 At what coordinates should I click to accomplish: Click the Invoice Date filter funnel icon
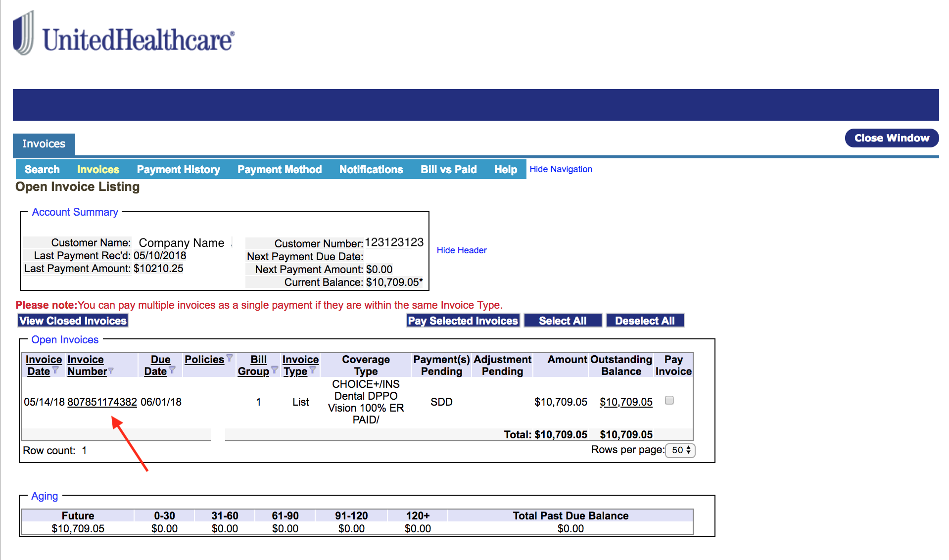55,370
